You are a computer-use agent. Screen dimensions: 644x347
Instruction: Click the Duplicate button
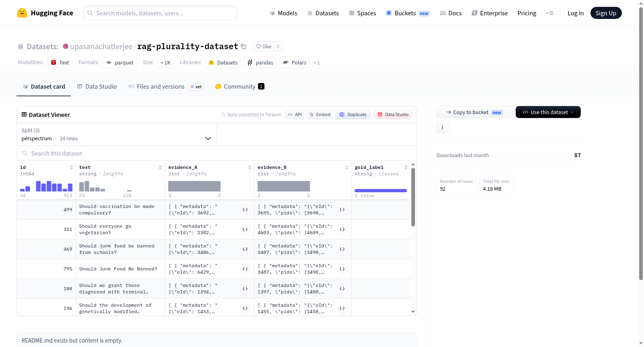(x=353, y=114)
